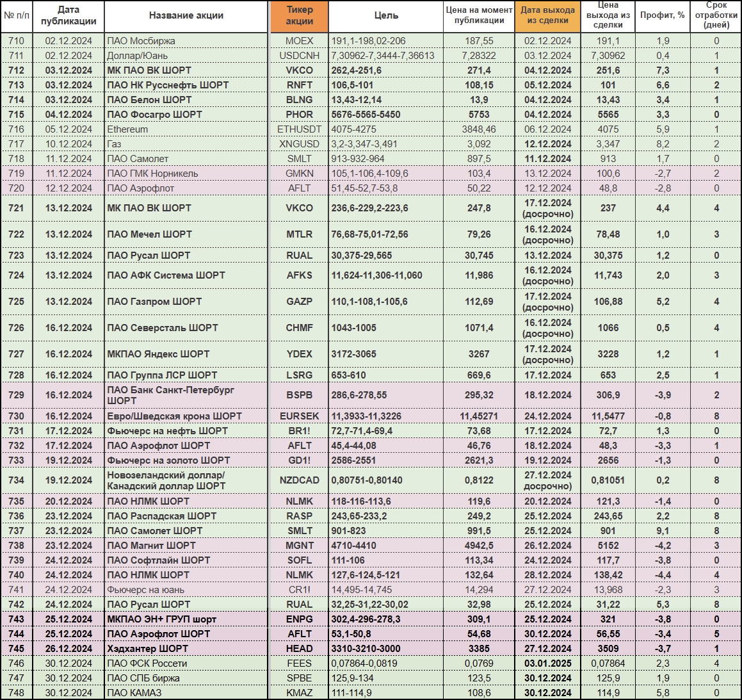
Task: Select the "Цена выхода из сделки" header
Action: click(608, 15)
